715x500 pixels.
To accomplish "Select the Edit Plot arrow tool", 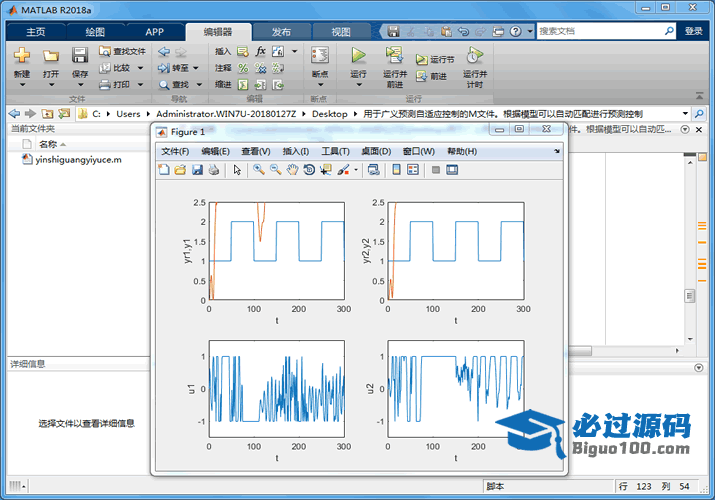I will pos(237,170).
